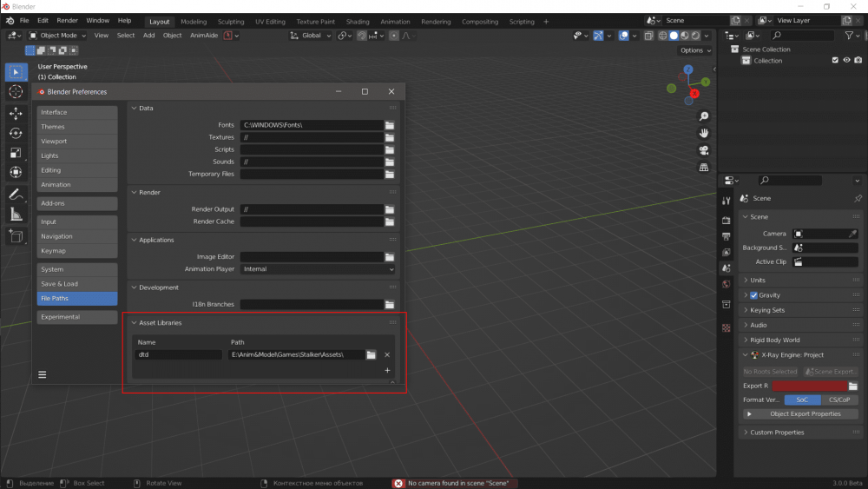Hide Collection using eye icon
The image size is (868, 489).
[x=846, y=61]
